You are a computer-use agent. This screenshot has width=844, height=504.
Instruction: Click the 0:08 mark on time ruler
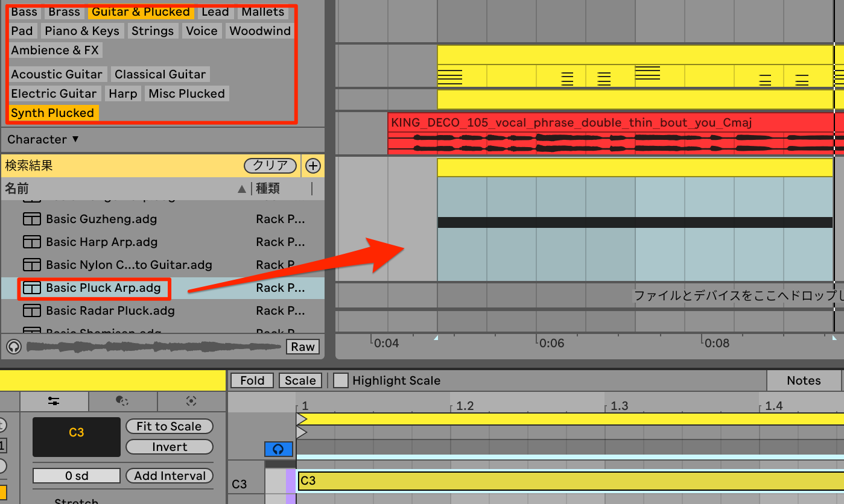tap(717, 343)
